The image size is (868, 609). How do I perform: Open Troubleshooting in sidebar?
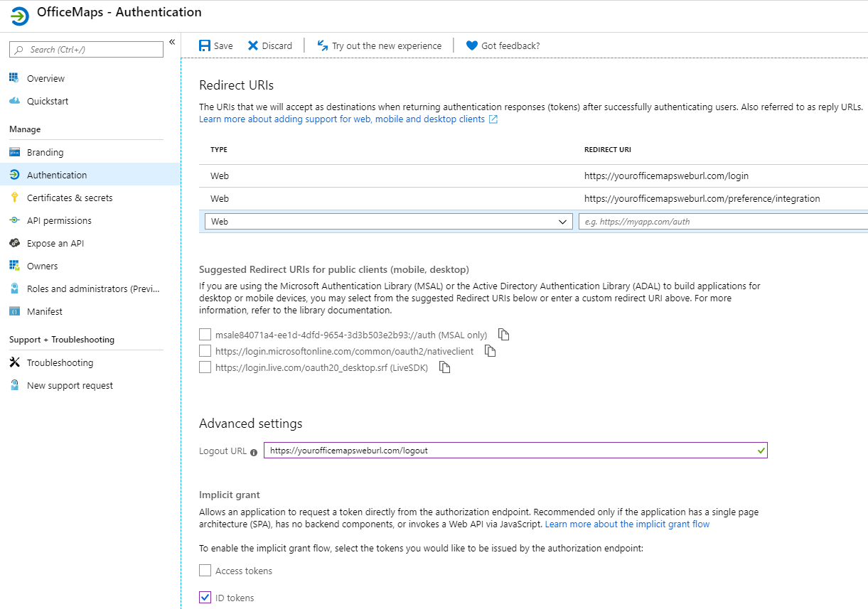(60, 362)
